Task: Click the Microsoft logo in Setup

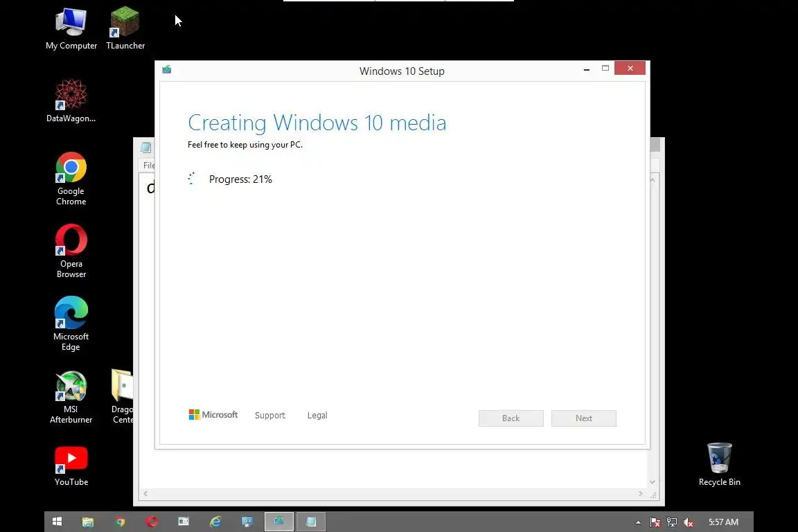Action: click(x=213, y=415)
